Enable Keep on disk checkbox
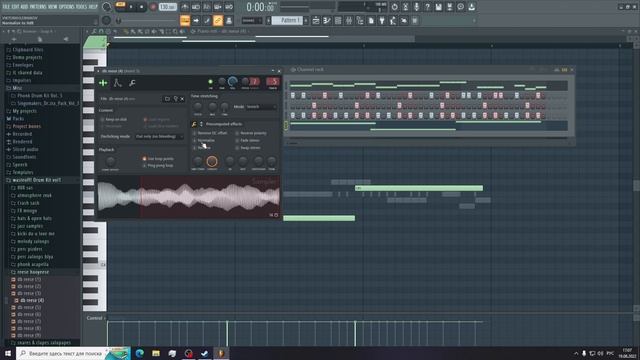Viewport: 640px width, 360px height. point(113,119)
